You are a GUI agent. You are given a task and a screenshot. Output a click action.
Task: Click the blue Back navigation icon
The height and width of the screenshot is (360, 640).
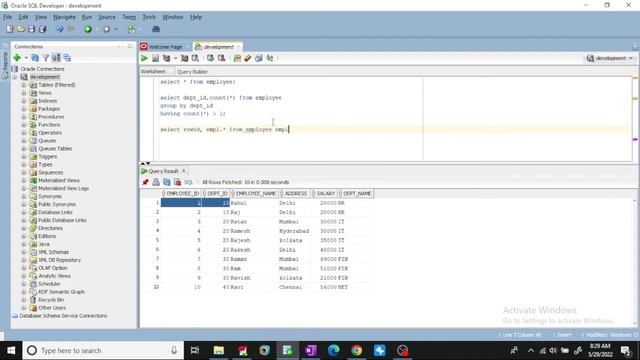click(60, 29)
